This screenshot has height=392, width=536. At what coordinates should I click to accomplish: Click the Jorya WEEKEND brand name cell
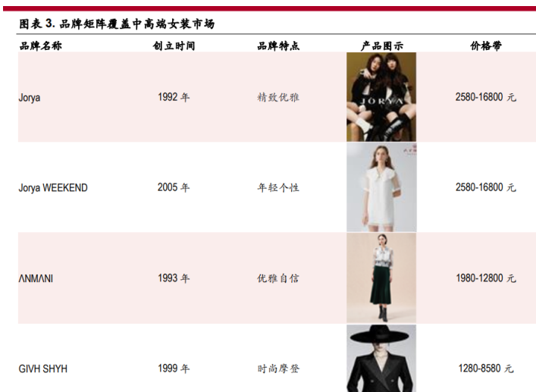pyautogui.click(x=53, y=188)
